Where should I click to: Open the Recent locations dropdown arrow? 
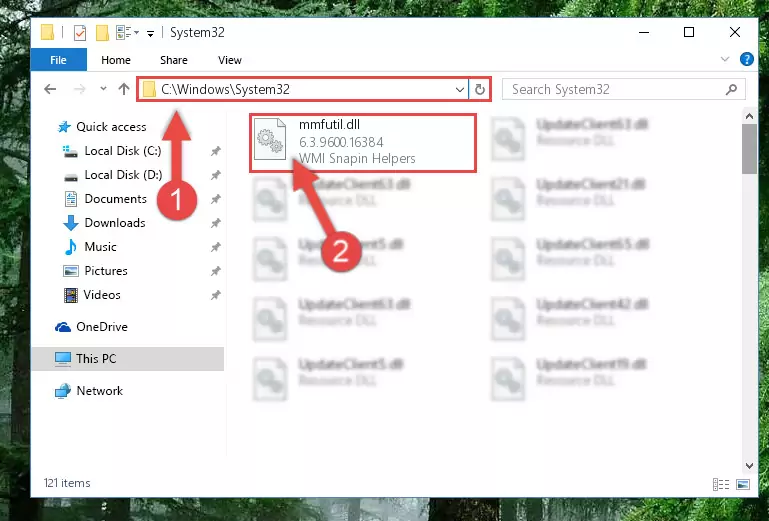point(103,89)
